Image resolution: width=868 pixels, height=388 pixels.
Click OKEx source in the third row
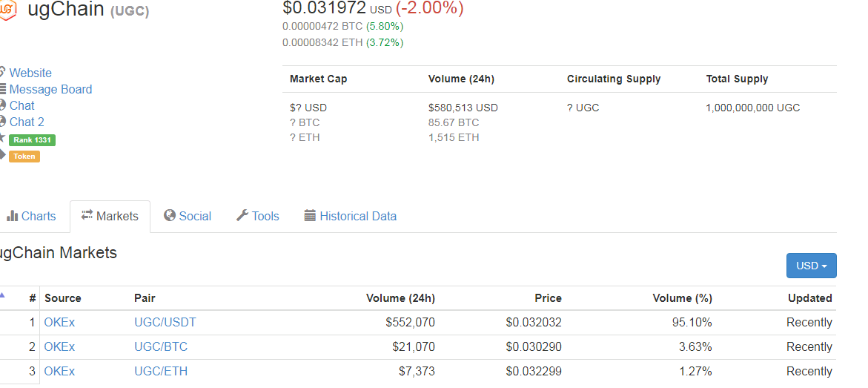[x=59, y=372]
